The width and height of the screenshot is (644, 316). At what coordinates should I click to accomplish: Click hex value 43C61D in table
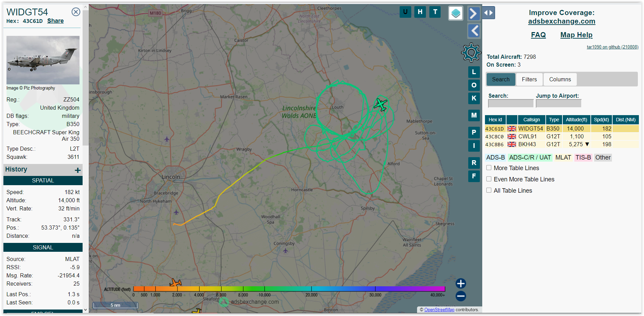pos(495,129)
